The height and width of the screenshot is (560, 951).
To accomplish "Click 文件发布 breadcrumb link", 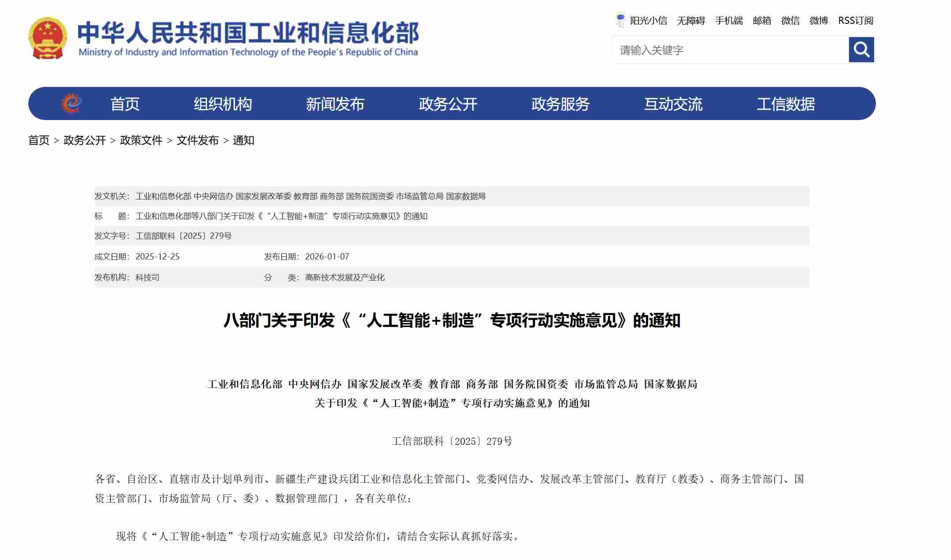I will tap(197, 140).
